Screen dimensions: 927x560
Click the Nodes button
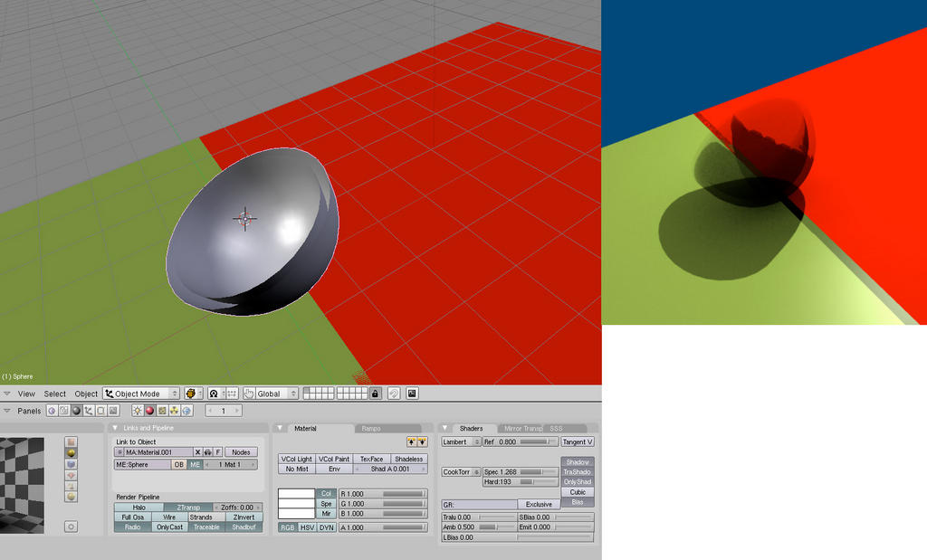[x=241, y=452]
